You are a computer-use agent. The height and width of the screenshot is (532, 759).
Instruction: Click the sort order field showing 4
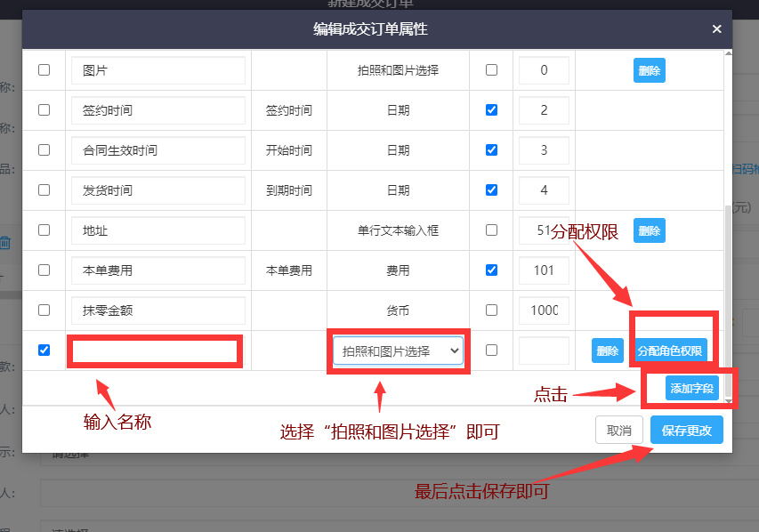click(x=544, y=190)
